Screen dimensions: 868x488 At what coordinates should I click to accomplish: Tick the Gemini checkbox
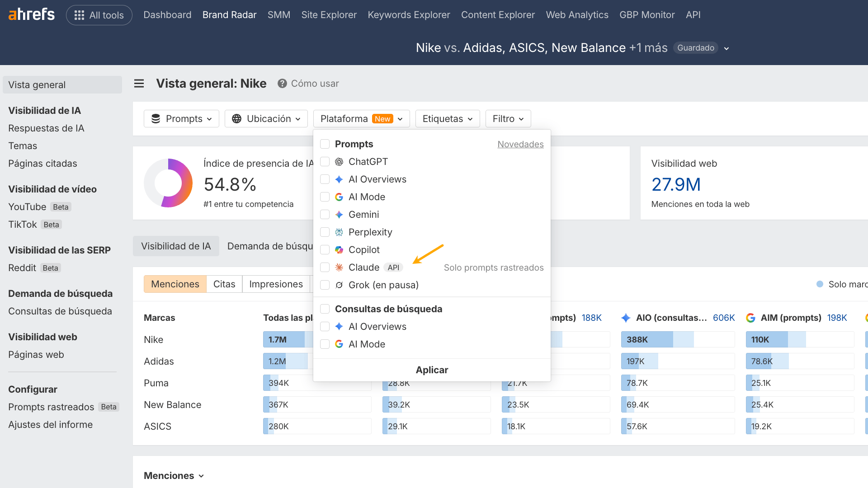pyautogui.click(x=325, y=215)
